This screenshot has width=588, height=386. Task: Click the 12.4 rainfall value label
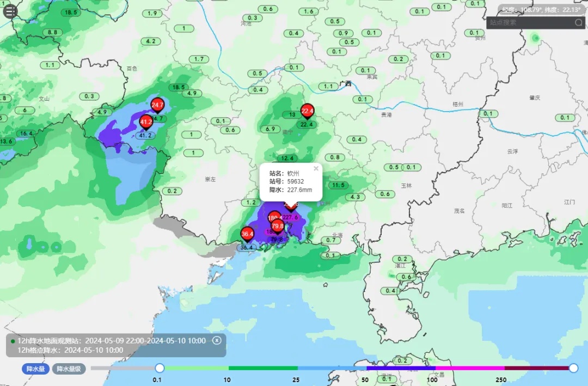(288, 158)
